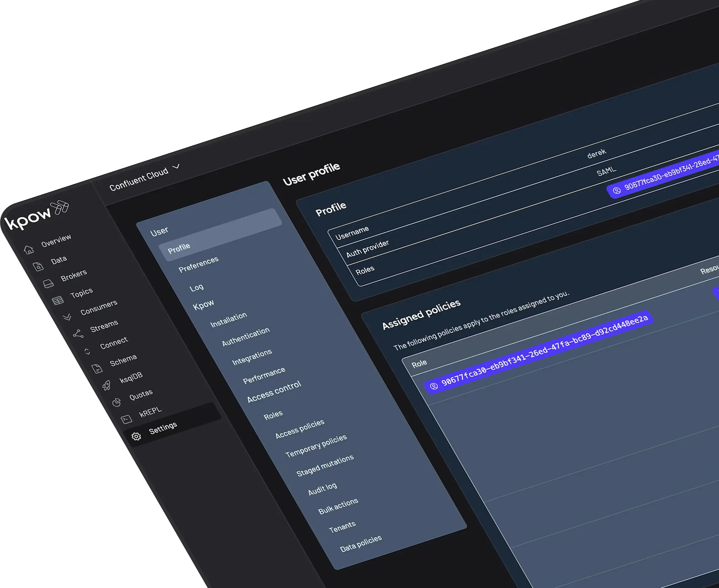Click the Quotas pie chart icon
Image resolution: width=719 pixels, height=588 pixels.
[x=117, y=402]
